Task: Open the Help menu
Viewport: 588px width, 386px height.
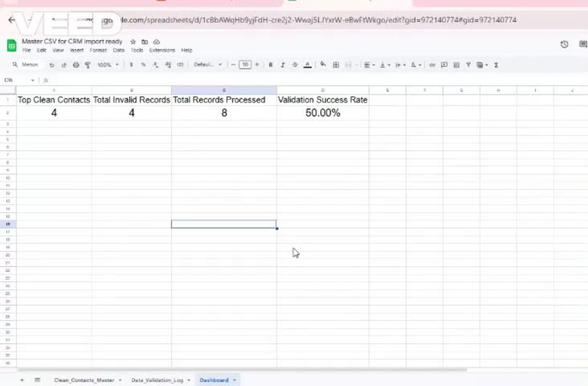Action: (187, 50)
